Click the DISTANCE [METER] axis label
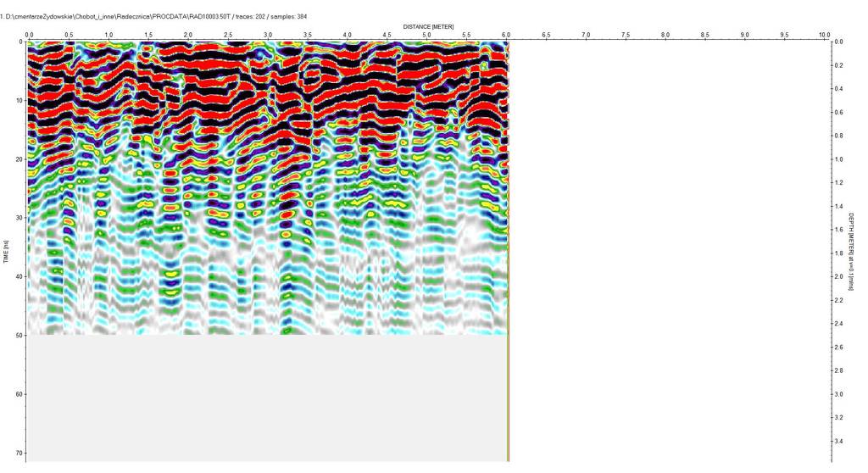The image size is (868, 473). [428, 27]
